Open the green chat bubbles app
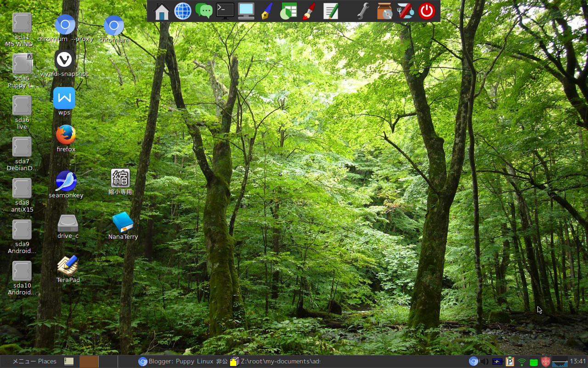The height and width of the screenshot is (368, 588). point(204,11)
